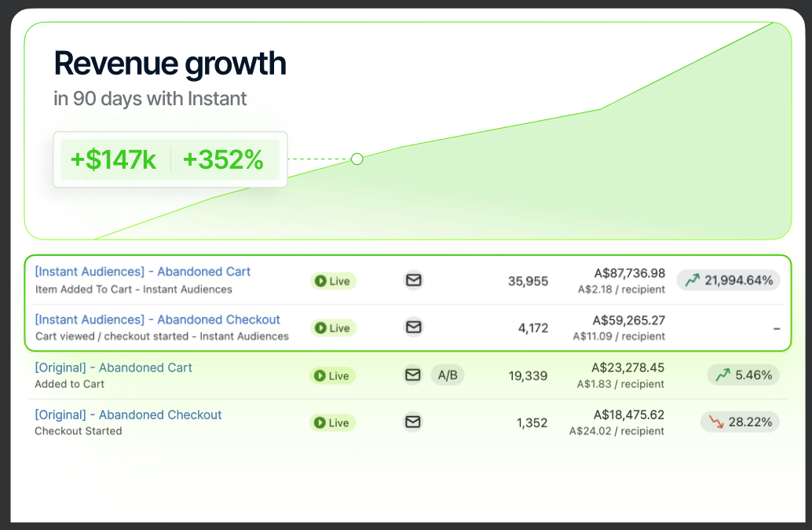The height and width of the screenshot is (530, 812).
Task: Click Live status for Original Abandoned Checkout
Action: click(333, 423)
